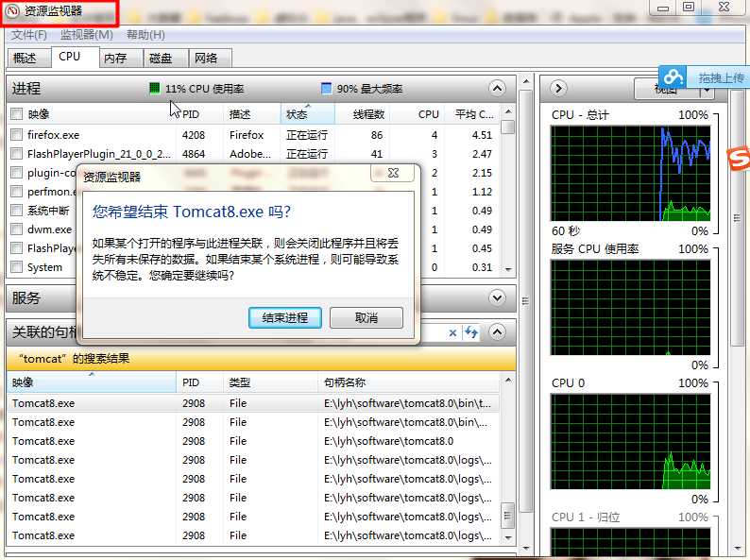Click the Sogou input method icon
Screen dimensions: 750x560
[739, 158]
